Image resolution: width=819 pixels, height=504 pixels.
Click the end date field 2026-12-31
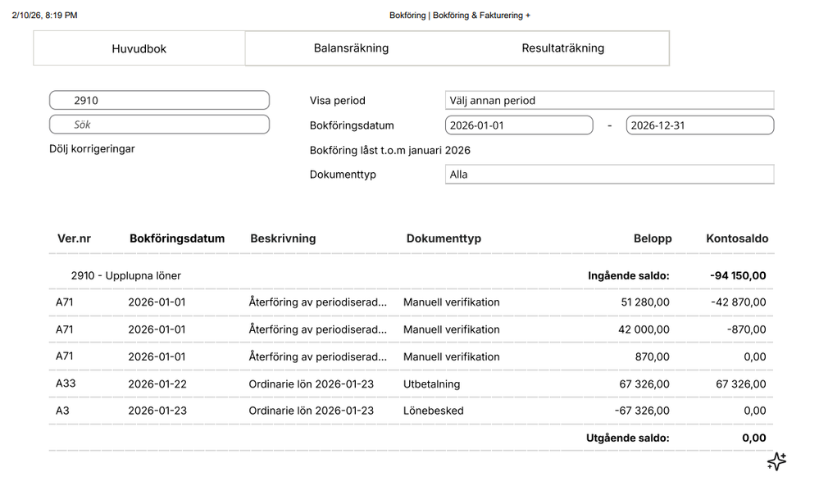(700, 125)
